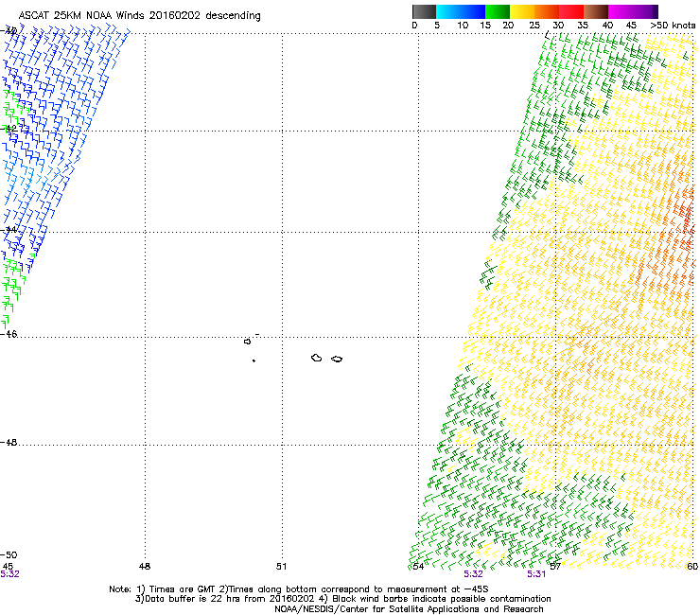Select the dark purple 45–50 knots segment

pyautogui.click(x=645, y=11)
